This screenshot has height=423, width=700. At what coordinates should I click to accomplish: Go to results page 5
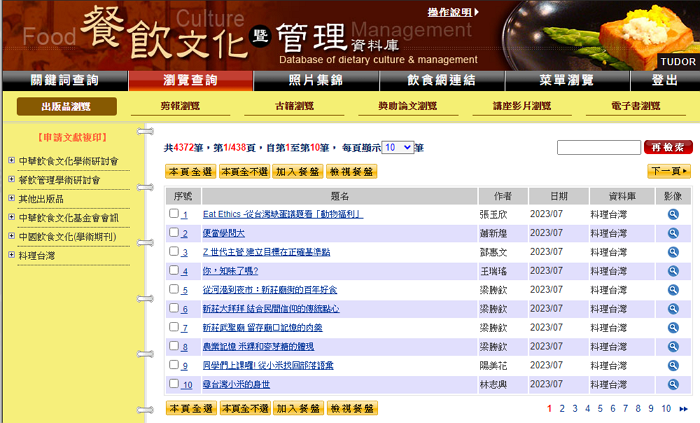pos(600,409)
